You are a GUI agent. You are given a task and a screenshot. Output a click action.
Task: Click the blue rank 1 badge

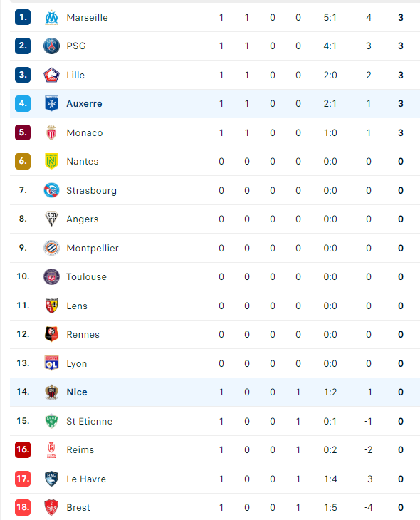[23, 17]
